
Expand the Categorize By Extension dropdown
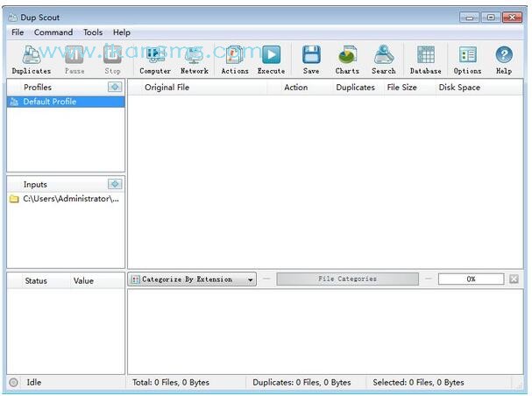(x=192, y=279)
